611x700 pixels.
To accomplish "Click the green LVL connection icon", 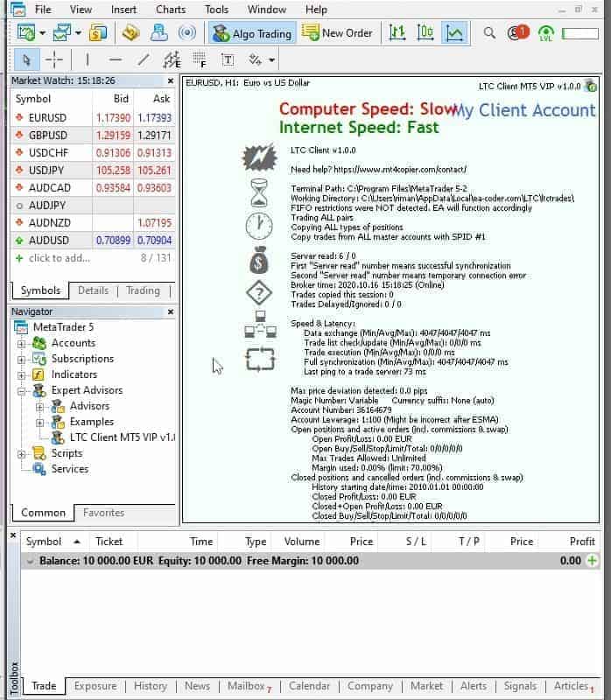I will click(x=546, y=33).
